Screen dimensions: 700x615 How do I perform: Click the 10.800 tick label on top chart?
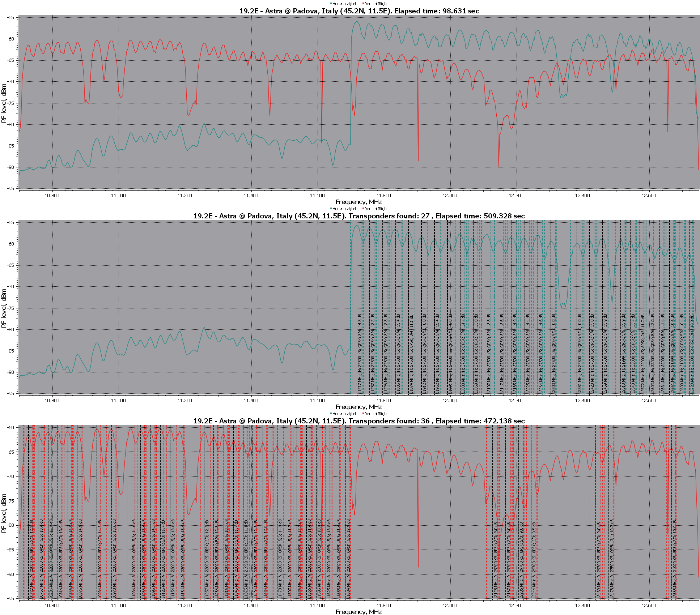[52, 196]
